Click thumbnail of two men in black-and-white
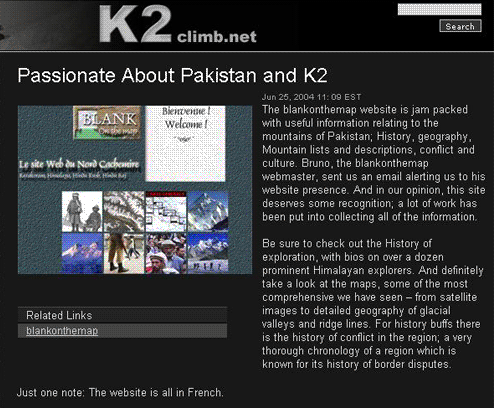Screen dimensions: 494x408 click(x=82, y=211)
